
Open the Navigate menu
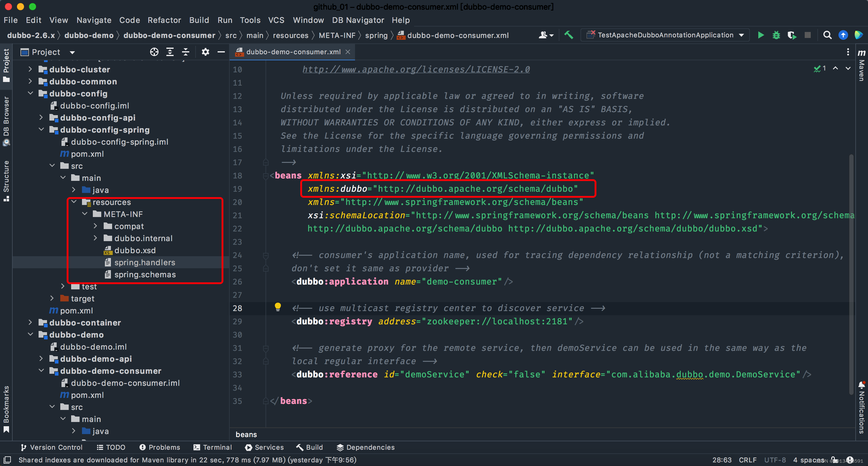[94, 20]
